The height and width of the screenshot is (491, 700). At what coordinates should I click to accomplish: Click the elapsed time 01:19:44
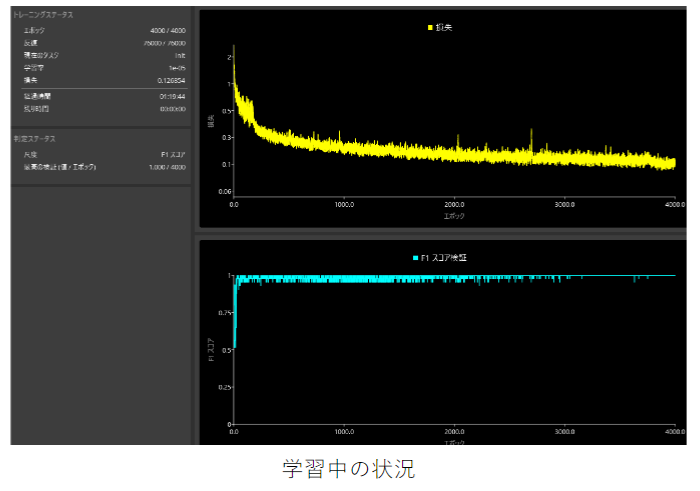pos(172,96)
